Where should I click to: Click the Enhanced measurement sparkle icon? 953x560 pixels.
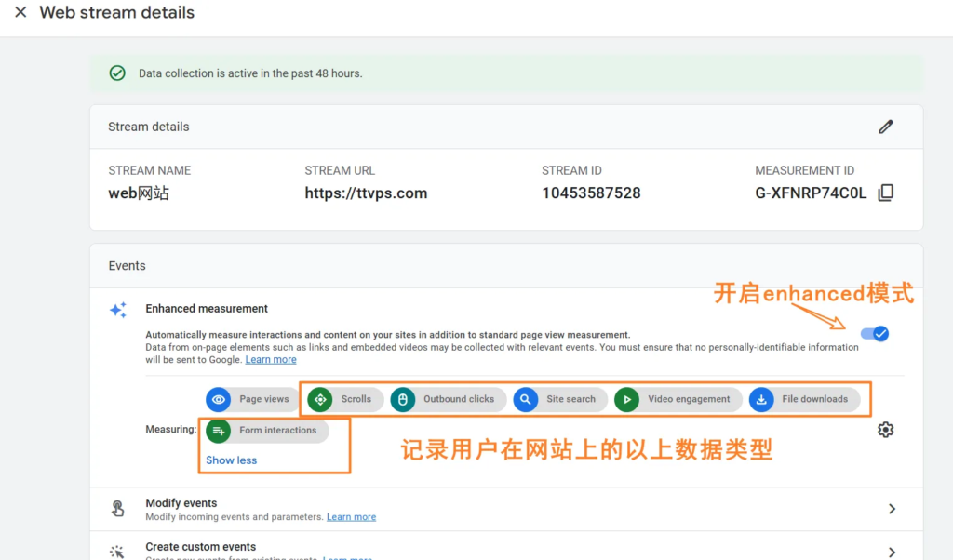coord(118,310)
